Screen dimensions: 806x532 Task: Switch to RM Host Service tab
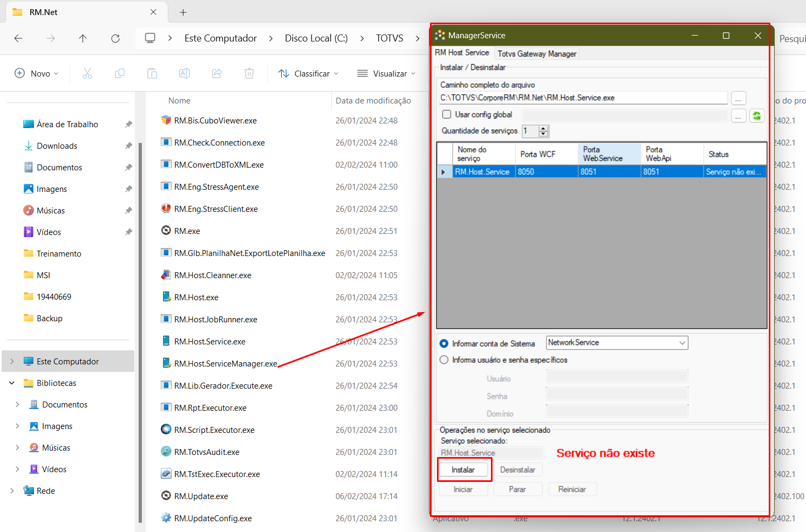(462, 53)
